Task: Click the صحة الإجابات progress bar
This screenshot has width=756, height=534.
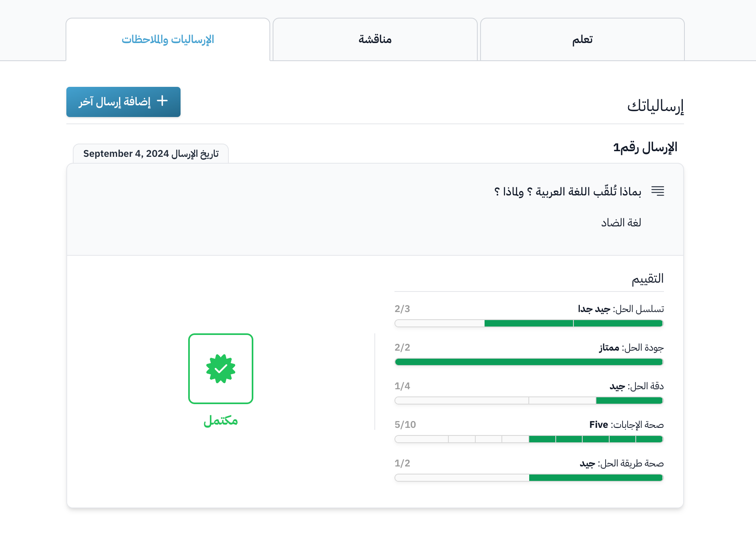Action: pos(529,439)
